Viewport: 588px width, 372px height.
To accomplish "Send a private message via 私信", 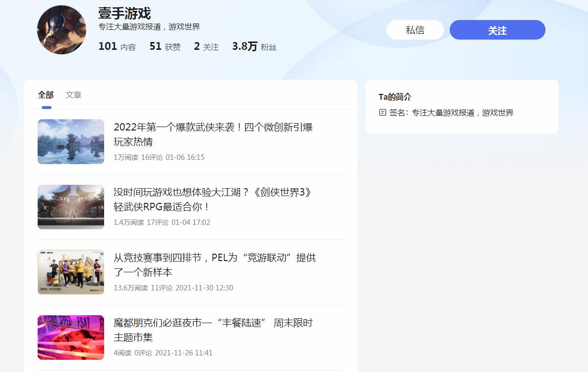I will [x=415, y=30].
